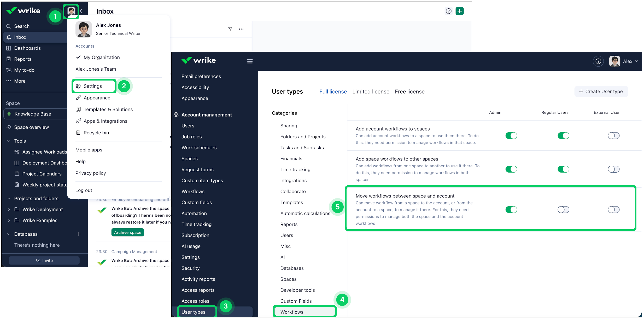Open the Recycle bin from account menu
Image resolution: width=644 pixels, height=320 pixels.
click(96, 133)
